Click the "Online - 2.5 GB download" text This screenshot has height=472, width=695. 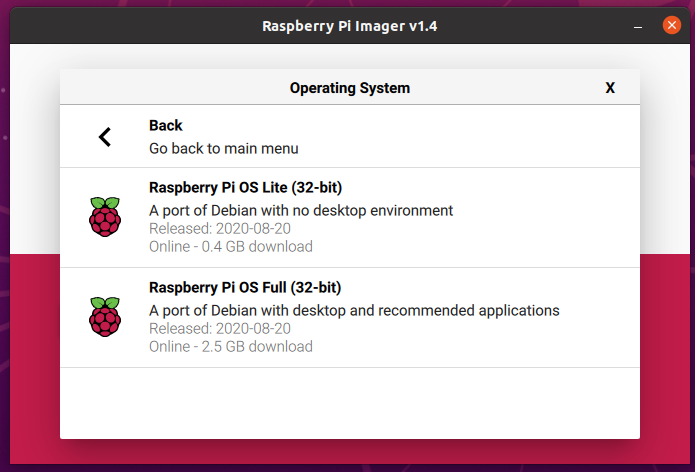pyautogui.click(x=231, y=346)
